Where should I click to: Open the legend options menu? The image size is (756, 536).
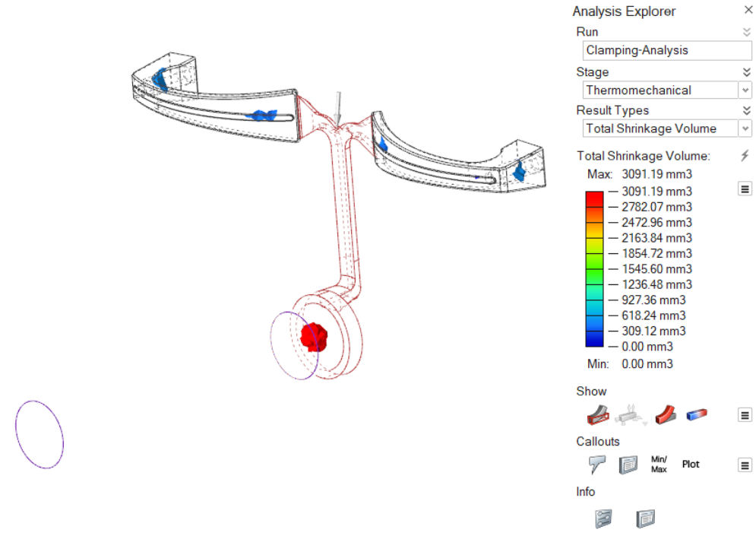745,189
